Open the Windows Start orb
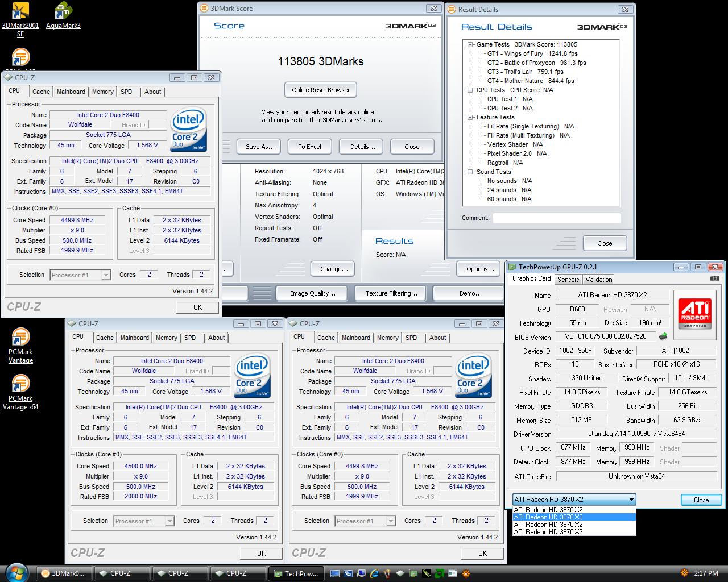728x582 pixels. (16, 573)
